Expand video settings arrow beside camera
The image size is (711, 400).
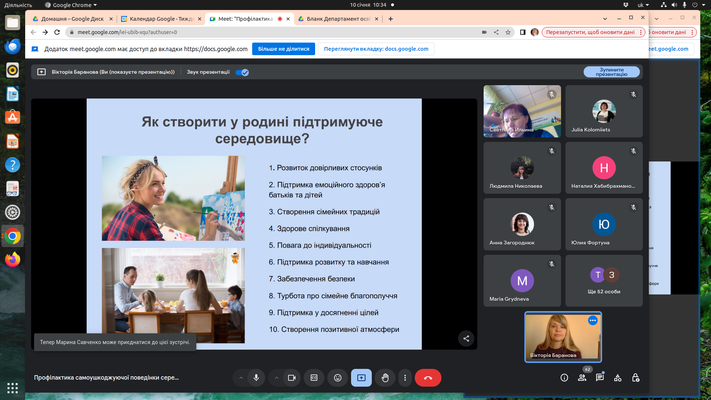point(276,378)
